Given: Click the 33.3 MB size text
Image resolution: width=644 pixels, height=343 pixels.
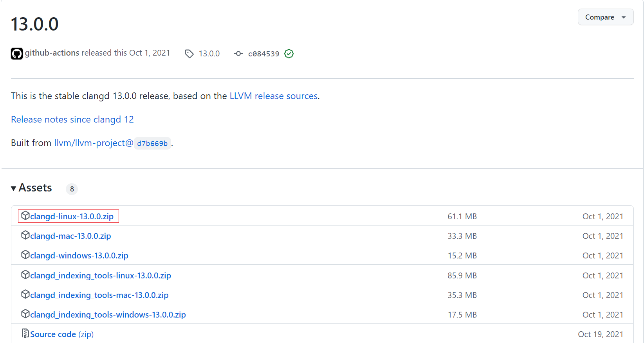Looking at the screenshot, I should coord(462,236).
